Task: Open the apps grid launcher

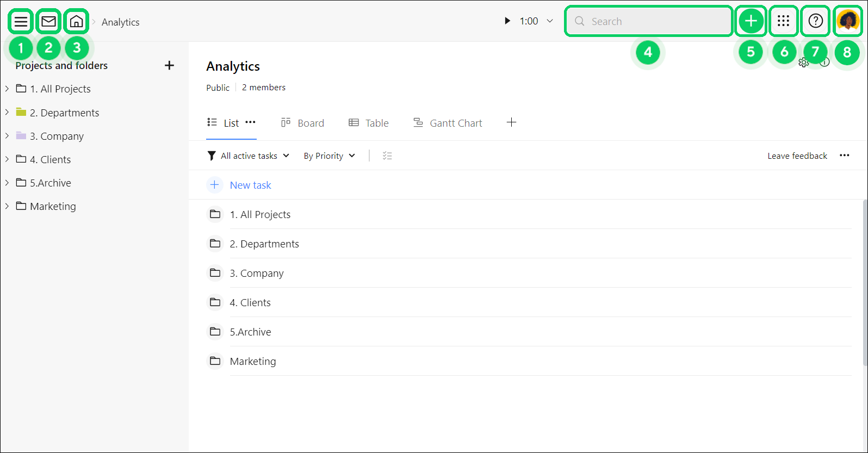Action: pyautogui.click(x=783, y=21)
